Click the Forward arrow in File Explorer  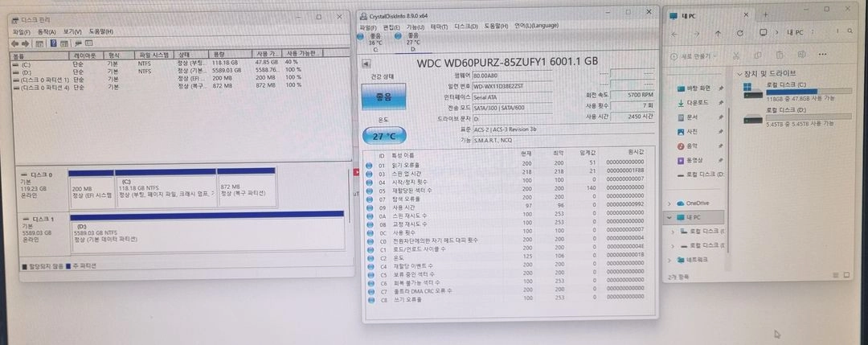click(696, 33)
